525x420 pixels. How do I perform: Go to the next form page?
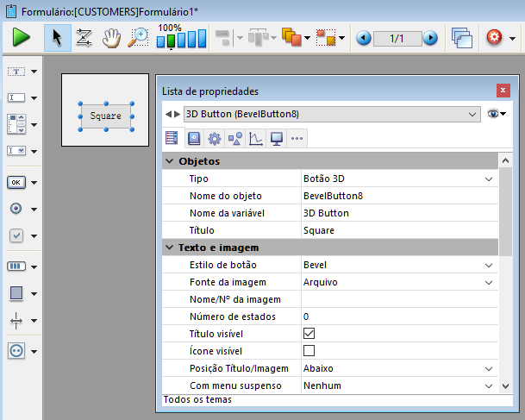[429, 38]
